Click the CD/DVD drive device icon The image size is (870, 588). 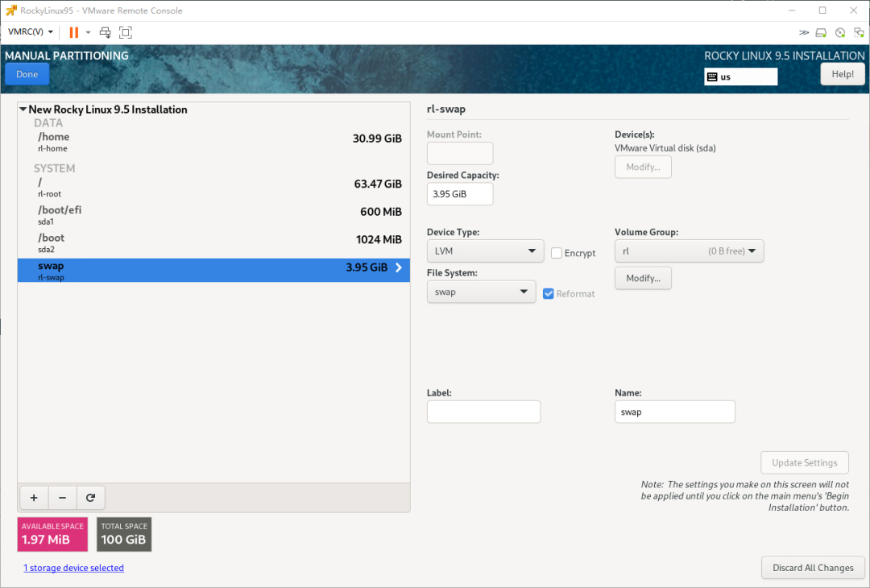click(840, 33)
